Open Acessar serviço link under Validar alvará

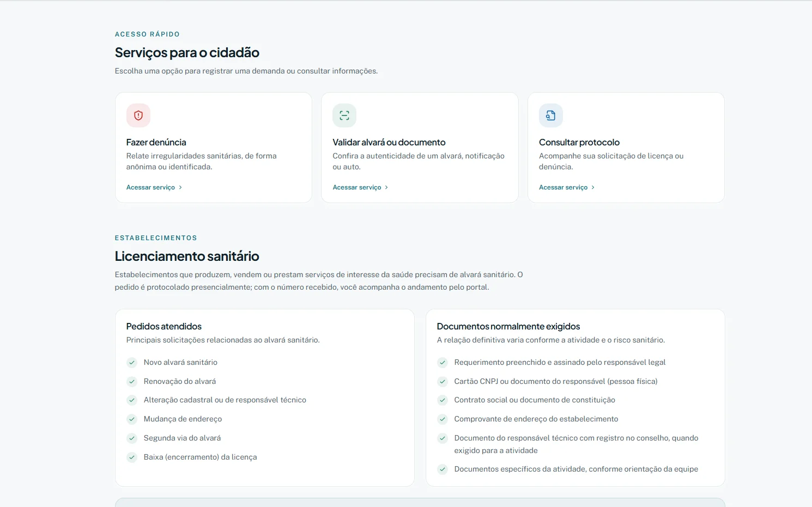pyautogui.click(x=361, y=187)
